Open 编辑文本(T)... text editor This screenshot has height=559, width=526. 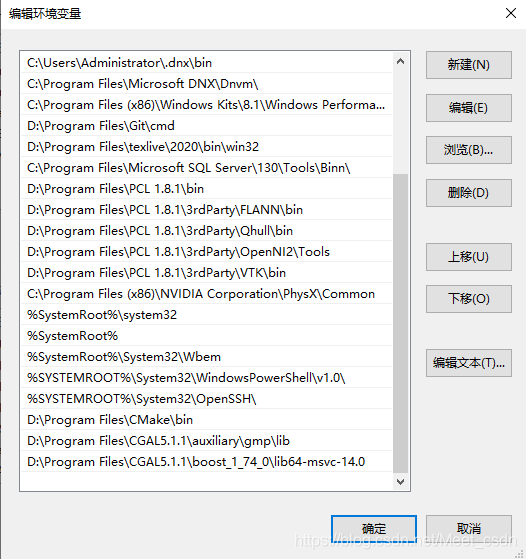(x=469, y=363)
